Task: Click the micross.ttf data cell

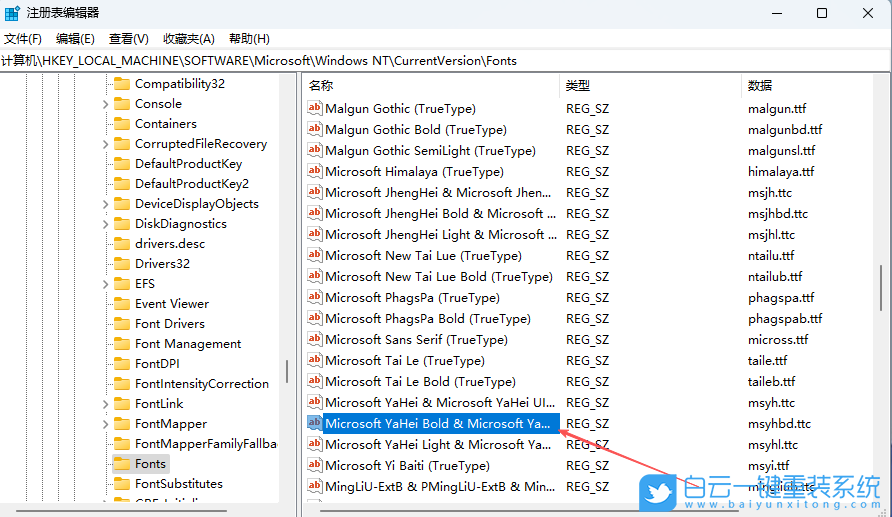Action: click(x=778, y=340)
